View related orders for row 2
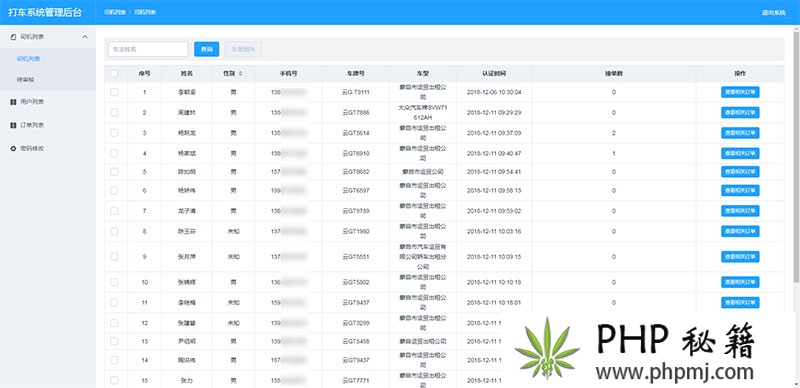 [740, 112]
